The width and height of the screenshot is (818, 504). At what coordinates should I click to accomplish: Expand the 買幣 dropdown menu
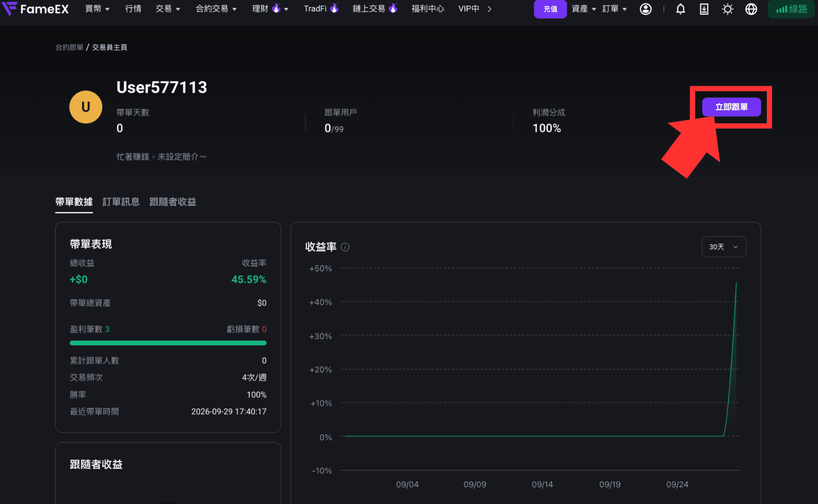(97, 9)
